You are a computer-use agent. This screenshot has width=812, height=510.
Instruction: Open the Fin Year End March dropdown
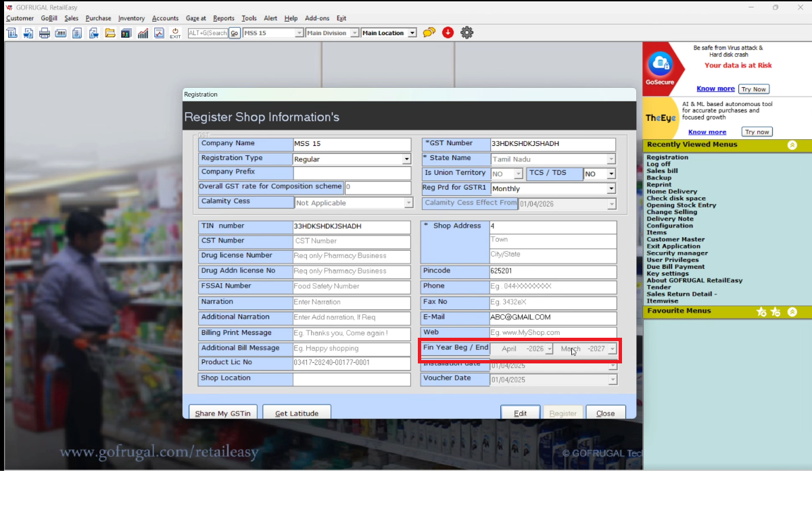612,349
